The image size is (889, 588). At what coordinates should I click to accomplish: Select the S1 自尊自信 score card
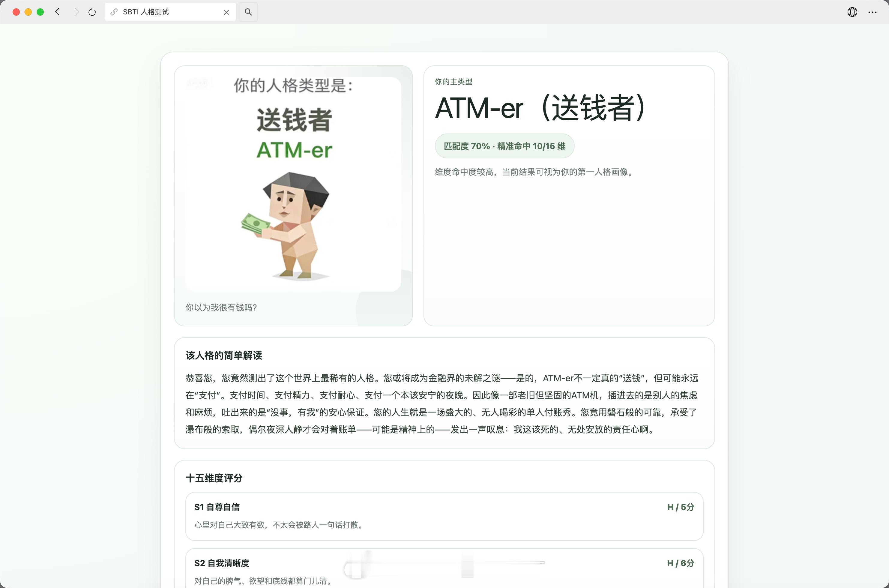click(x=444, y=516)
